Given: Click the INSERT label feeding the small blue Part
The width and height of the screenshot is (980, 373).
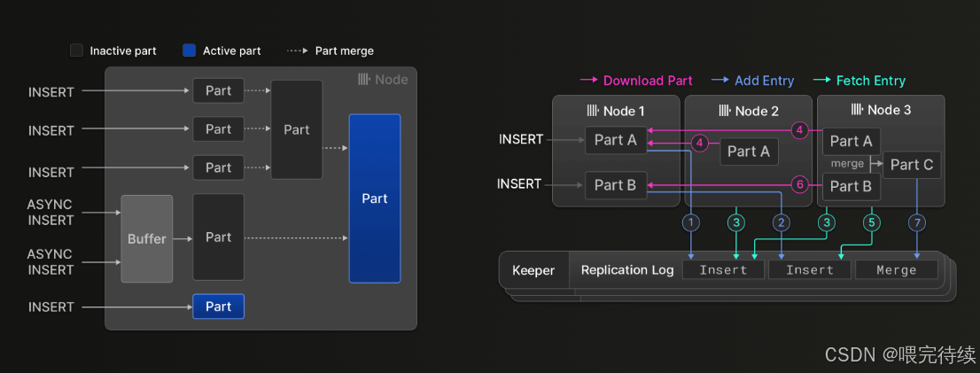Looking at the screenshot, I should click(51, 307).
